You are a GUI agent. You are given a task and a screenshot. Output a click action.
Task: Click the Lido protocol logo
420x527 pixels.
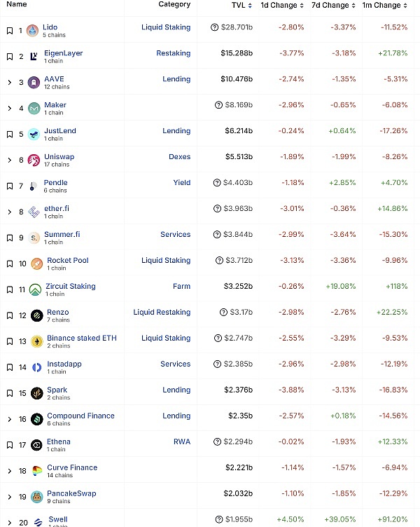34,31
